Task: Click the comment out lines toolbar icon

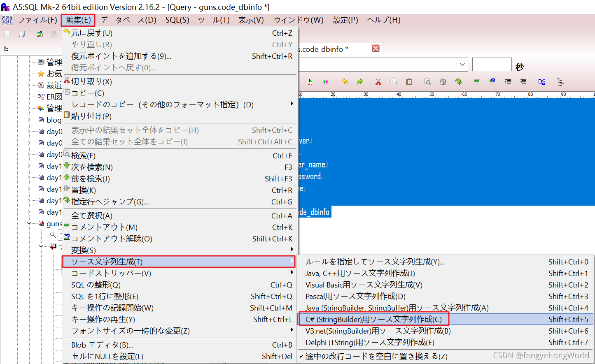Action: coord(477,82)
